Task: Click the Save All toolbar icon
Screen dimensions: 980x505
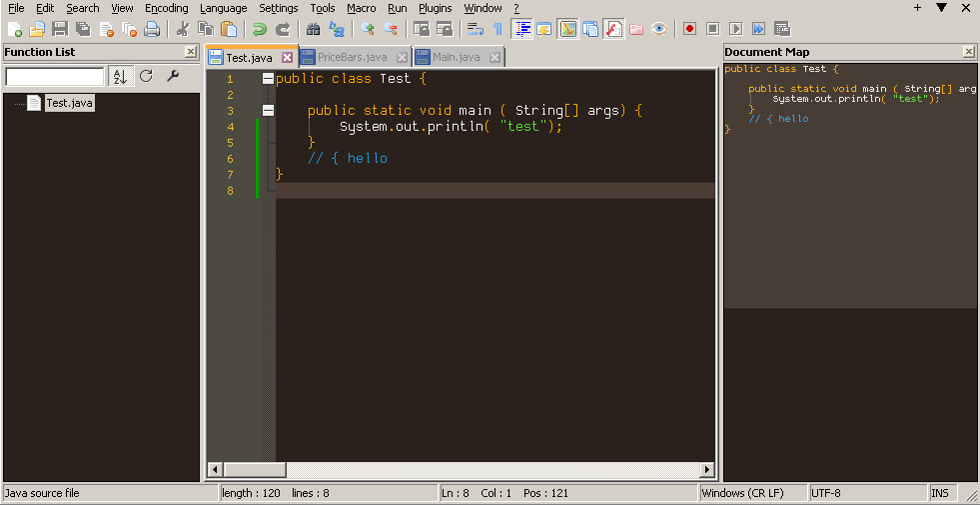Action: tap(83, 29)
